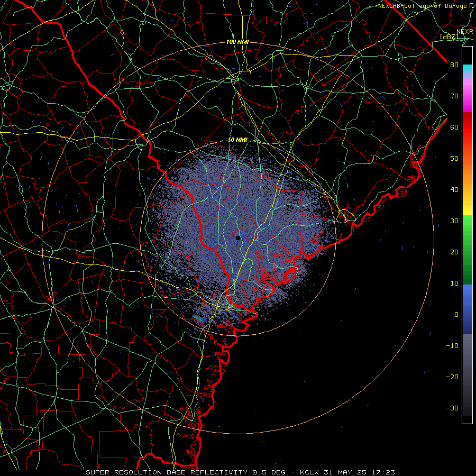The image size is (476, 476).
Task: Click the 20 value on color scale
Action: point(454,252)
